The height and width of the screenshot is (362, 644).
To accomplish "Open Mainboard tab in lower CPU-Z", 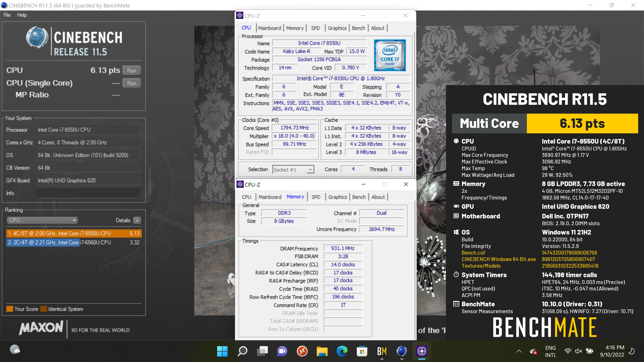I will (270, 197).
